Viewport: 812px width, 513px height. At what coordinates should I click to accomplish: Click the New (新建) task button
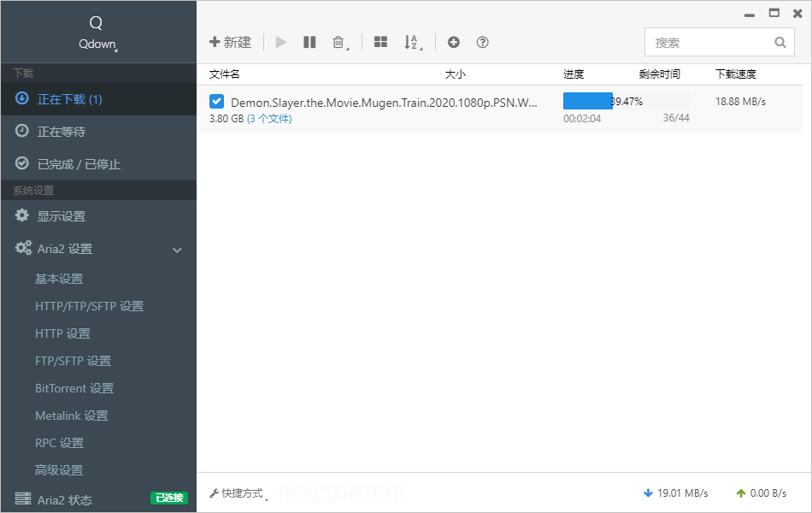coord(231,42)
